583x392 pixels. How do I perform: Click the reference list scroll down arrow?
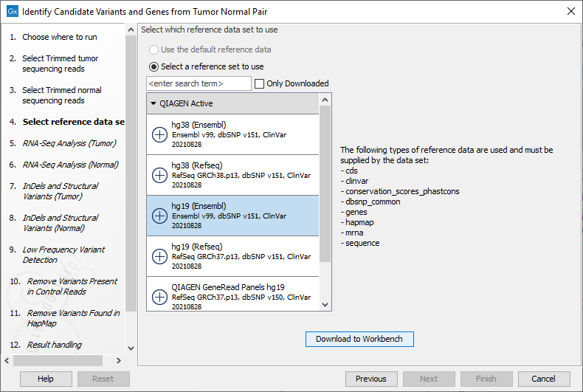pos(325,305)
